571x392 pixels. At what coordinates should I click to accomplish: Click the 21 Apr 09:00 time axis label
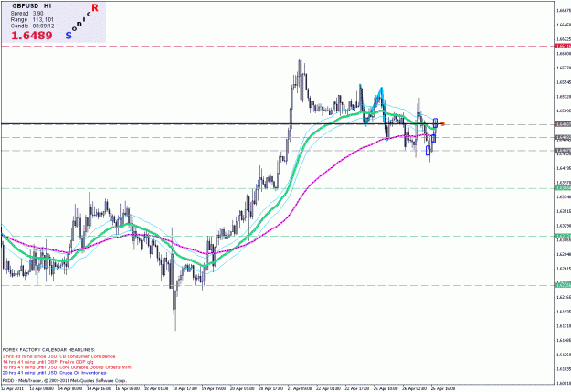(301, 388)
